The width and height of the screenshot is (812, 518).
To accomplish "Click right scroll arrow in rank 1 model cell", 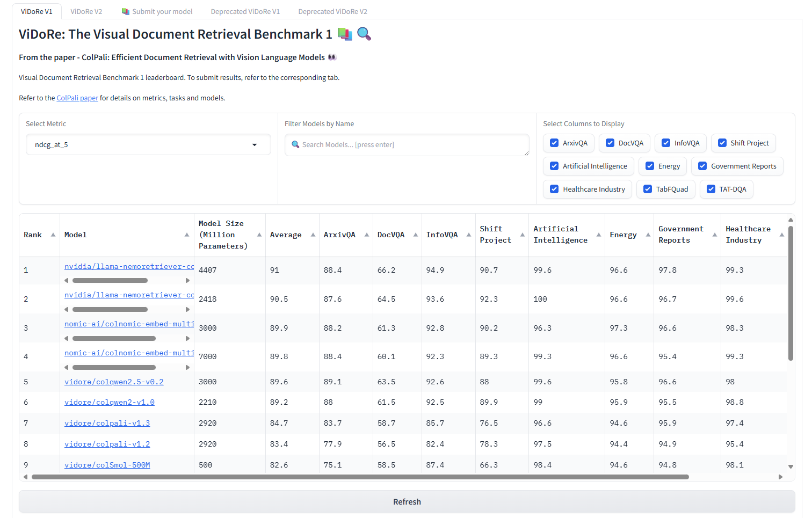I will (187, 280).
